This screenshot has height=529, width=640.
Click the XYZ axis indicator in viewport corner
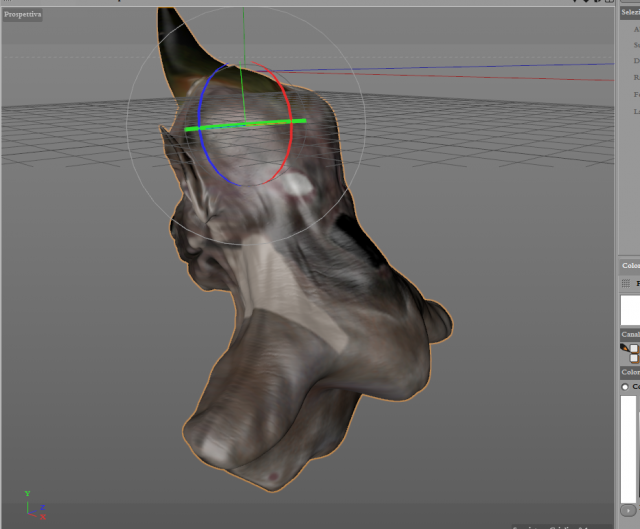35,505
